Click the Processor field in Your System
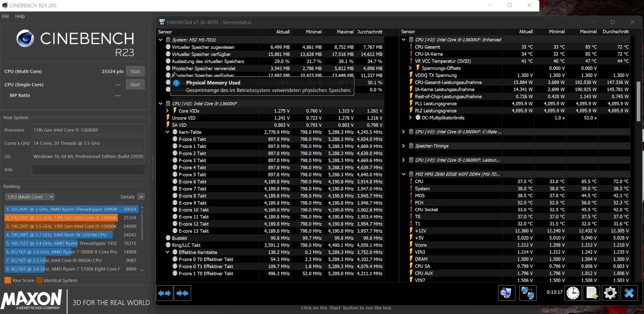This screenshot has width=644, height=314. click(x=89, y=130)
